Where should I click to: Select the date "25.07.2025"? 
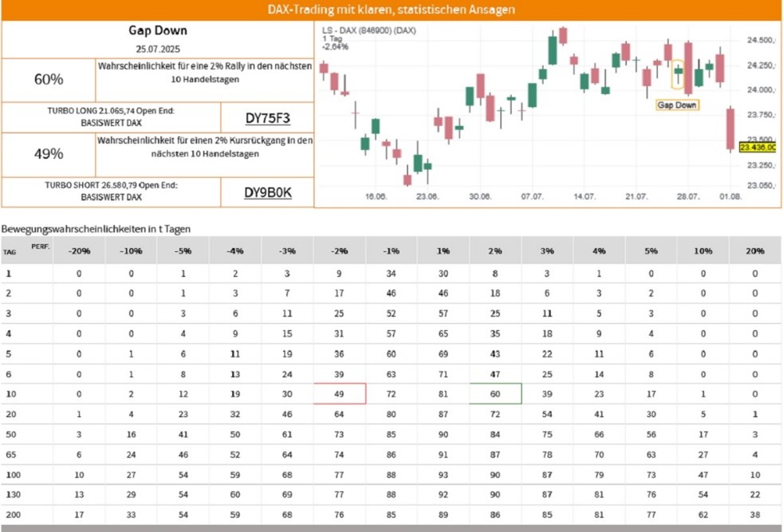(x=158, y=49)
